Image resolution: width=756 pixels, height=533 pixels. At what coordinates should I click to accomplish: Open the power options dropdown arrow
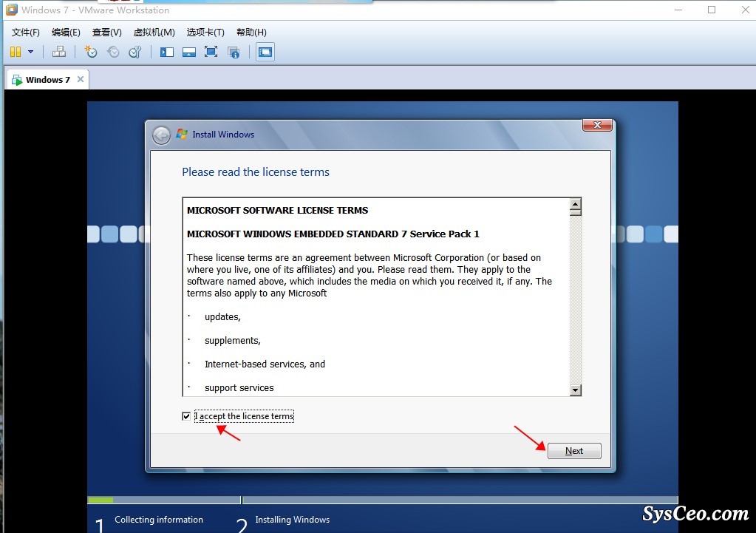tap(30, 52)
